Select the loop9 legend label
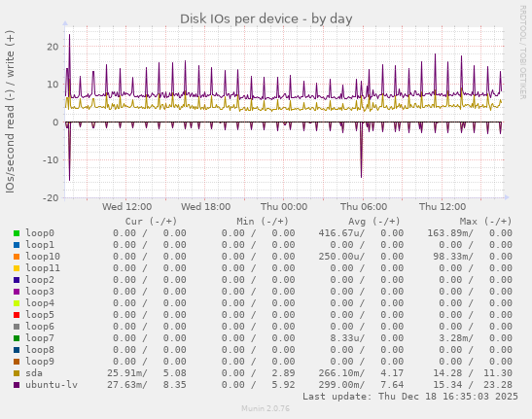 (40, 361)
